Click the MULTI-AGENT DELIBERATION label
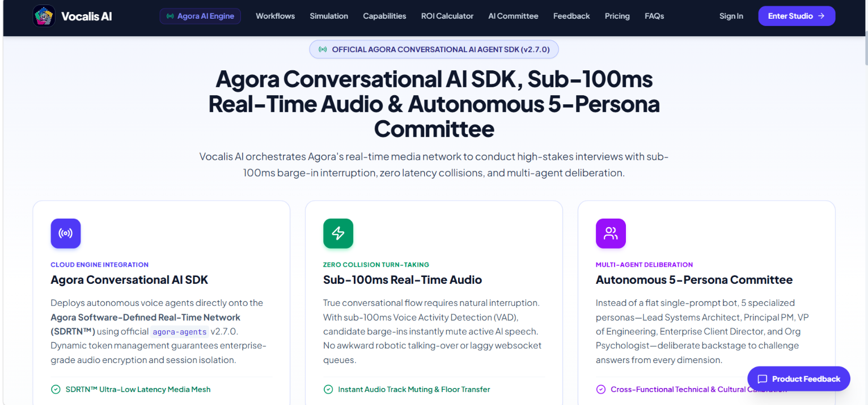This screenshot has height=405, width=868. point(644,265)
